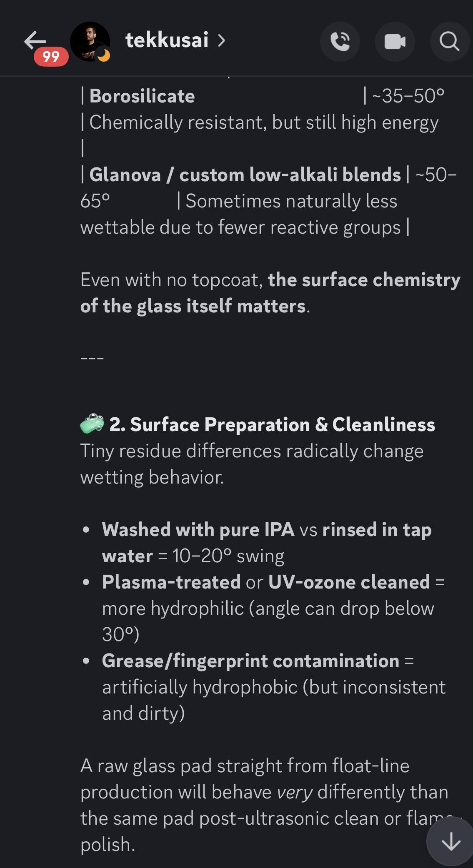Start a video call with tekkusai

[x=395, y=42]
